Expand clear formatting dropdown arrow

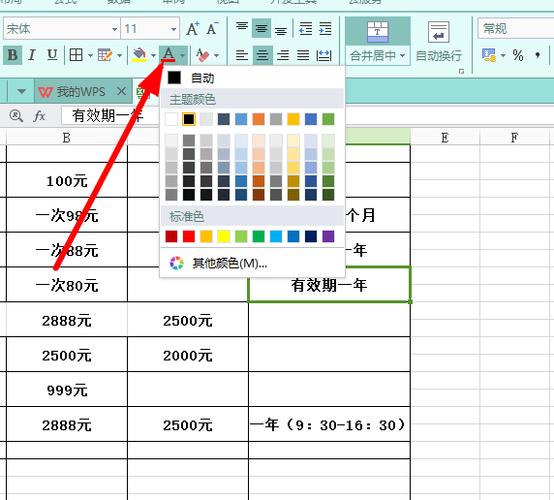pyautogui.click(x=216, y=55)
